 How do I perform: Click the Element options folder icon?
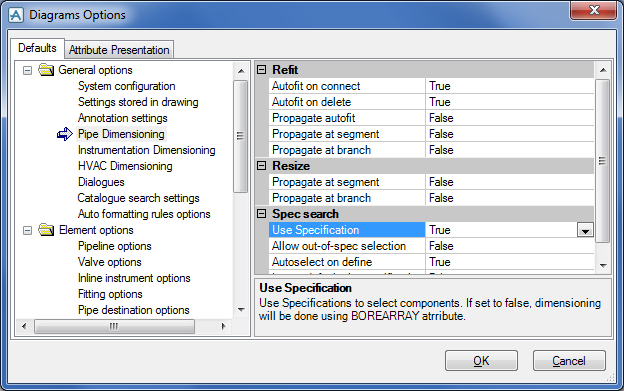[x=46, y=230]
